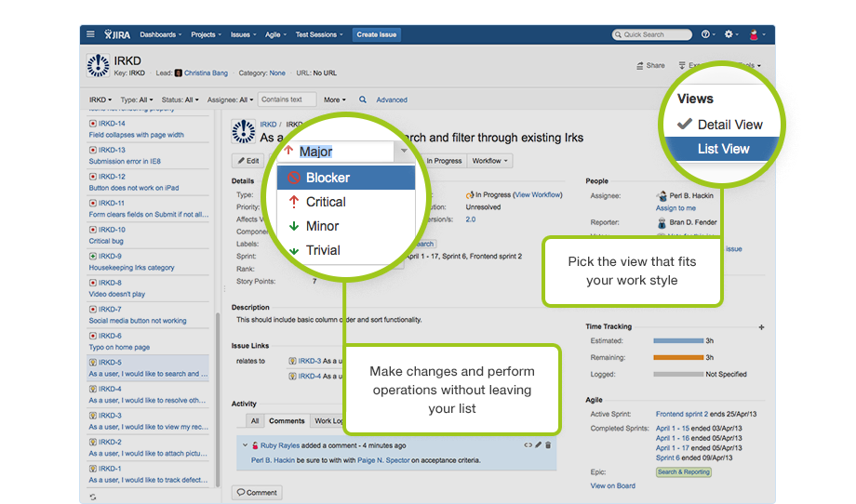Click the orange Remaining time bar
856x504 pixels.
[678, 358]
